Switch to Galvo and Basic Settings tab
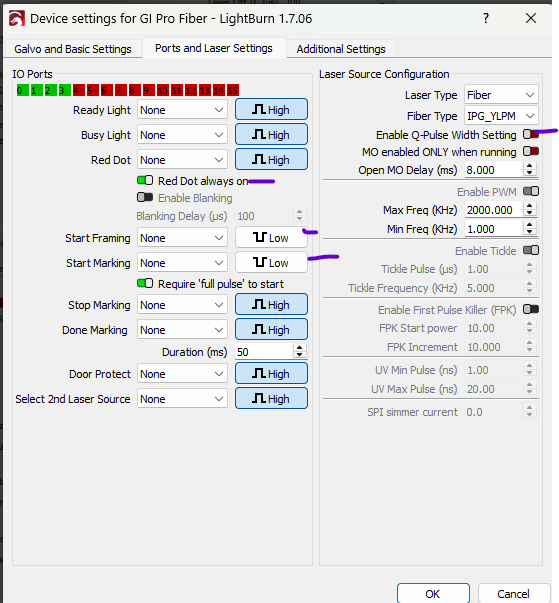This screenshot has height=603, width=559. pyautogui.click(x=73, y=49)
